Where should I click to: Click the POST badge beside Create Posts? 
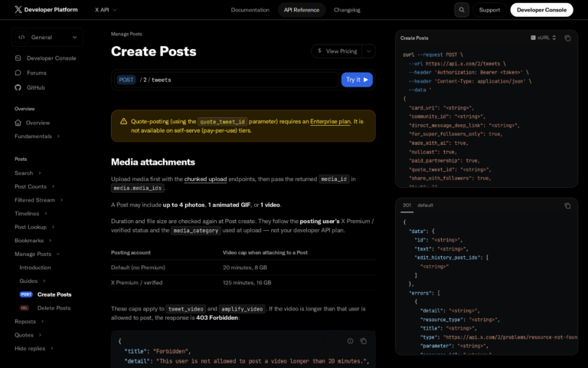[26, 294]
